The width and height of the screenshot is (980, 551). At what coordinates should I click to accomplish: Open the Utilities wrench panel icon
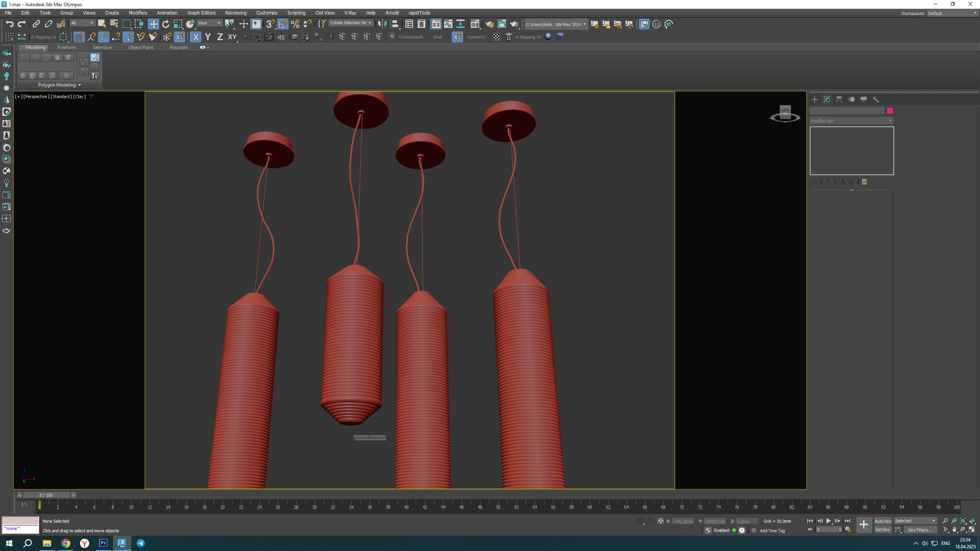[x=875, y=99]
